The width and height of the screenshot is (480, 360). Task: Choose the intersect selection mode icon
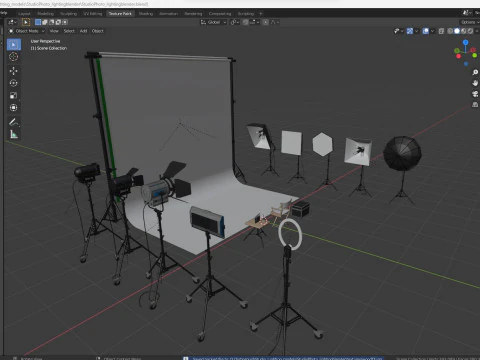click(65, 22)
